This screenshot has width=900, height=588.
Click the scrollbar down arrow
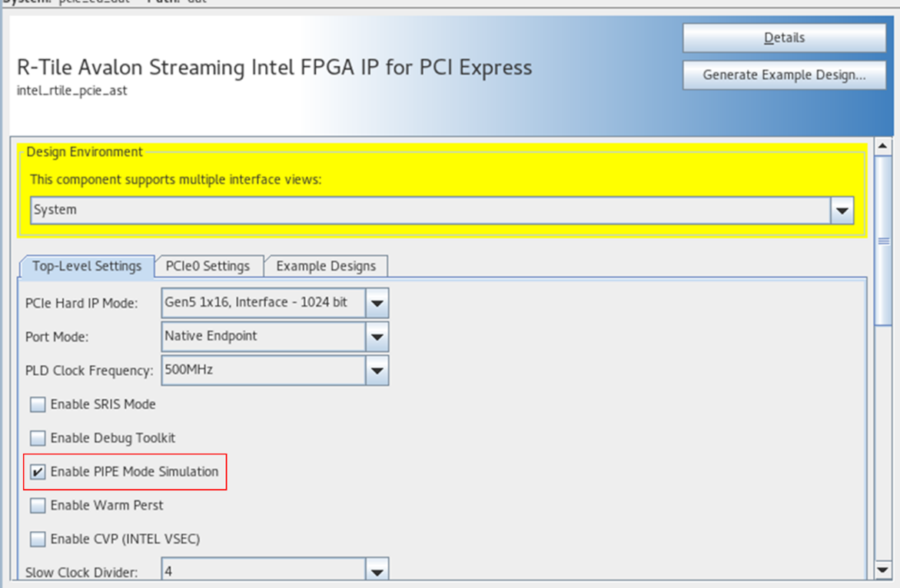[x=883, y=570]
